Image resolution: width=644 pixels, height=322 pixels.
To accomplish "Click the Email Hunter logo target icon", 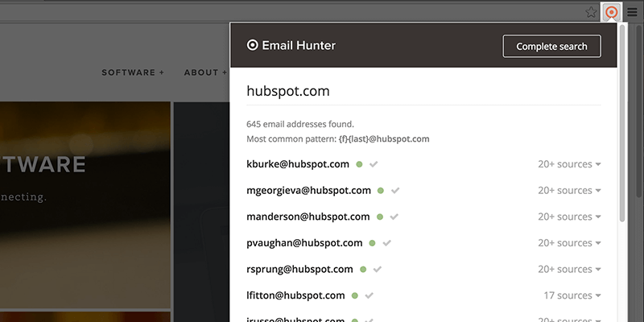I will [252, 45].
